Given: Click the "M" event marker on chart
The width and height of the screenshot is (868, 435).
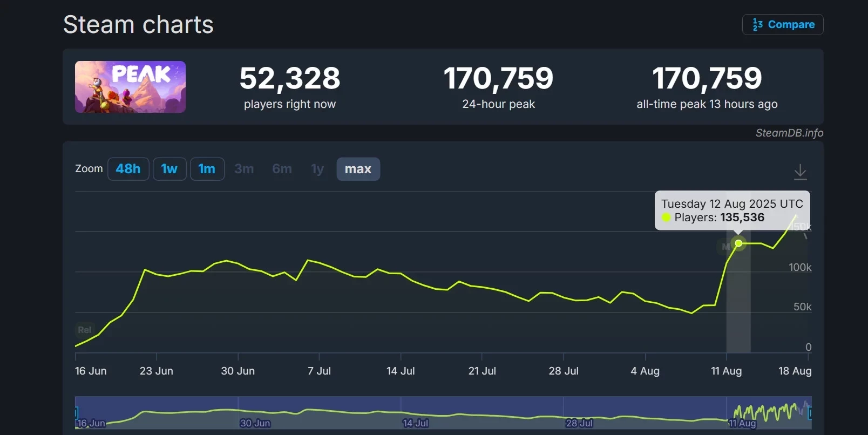Looking at the screenshot, I should click(x=725, y=247).
